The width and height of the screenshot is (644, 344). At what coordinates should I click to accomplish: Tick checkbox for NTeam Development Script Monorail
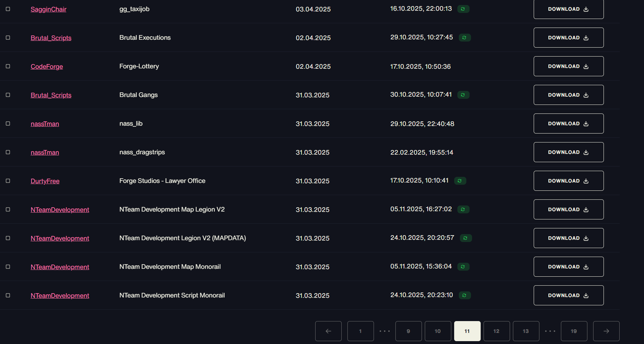8,295
